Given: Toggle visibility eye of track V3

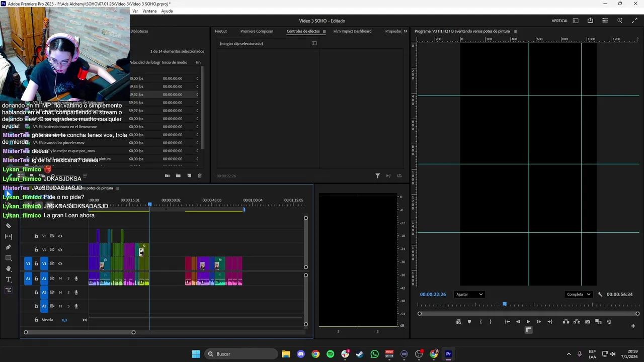Looking at the screenshot, I should pos(60,236).
